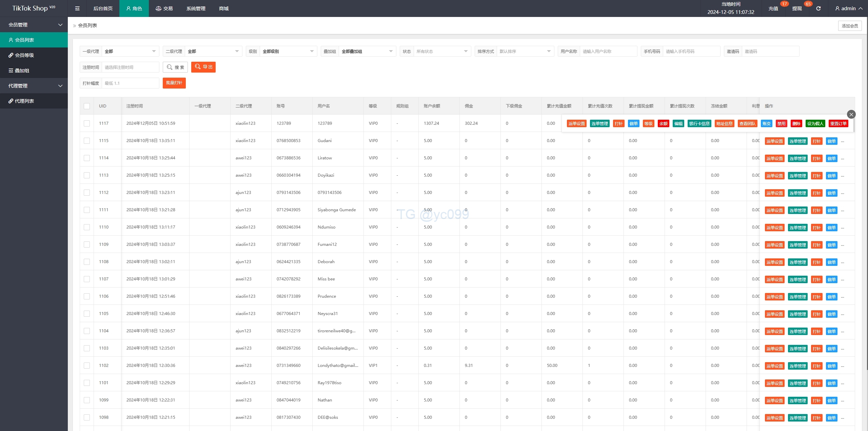Open 会员等级 in the sidebar
Viewport: 868px width, 431px height.
point(24,55)
